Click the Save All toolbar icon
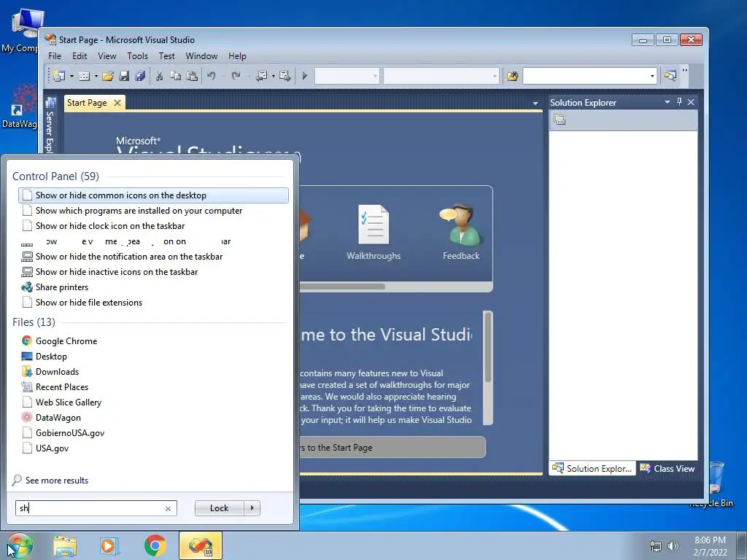The height and width of the screenshot is (560, 747). pyautogui.click(x=140, y=76)
